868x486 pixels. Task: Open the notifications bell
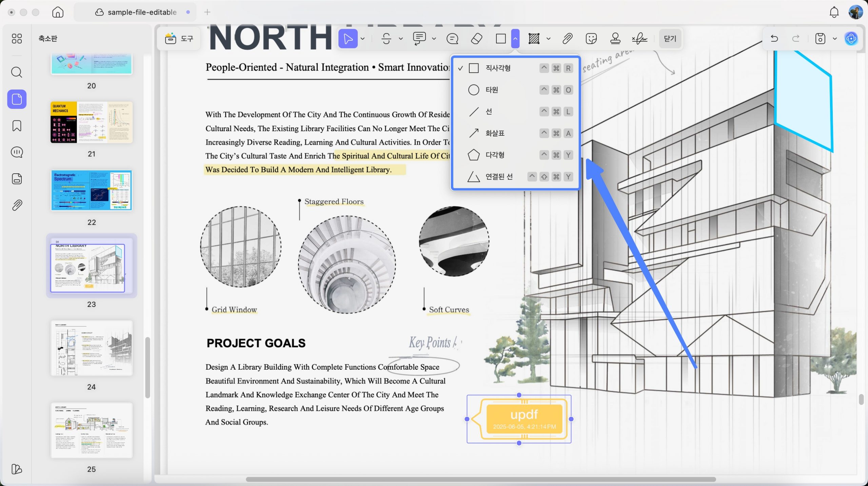[x=834, y=12]
